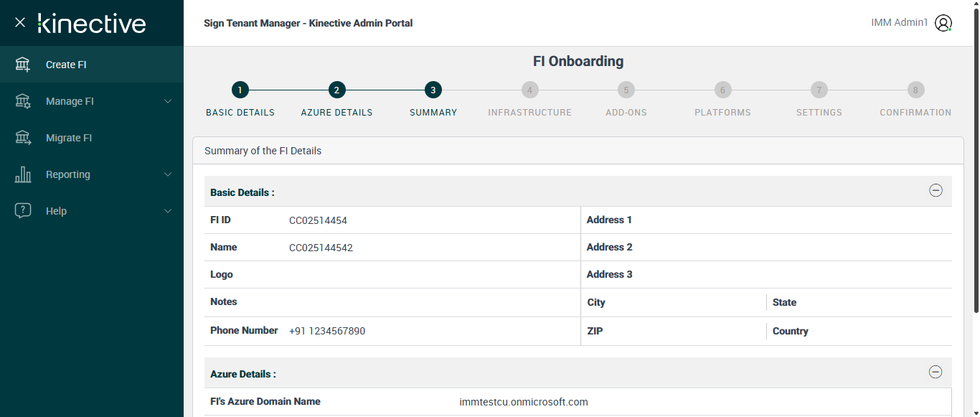Jump to step 4 Infrastructure
This screenshot has height=417, width=980.
click(x=529, y=90)
